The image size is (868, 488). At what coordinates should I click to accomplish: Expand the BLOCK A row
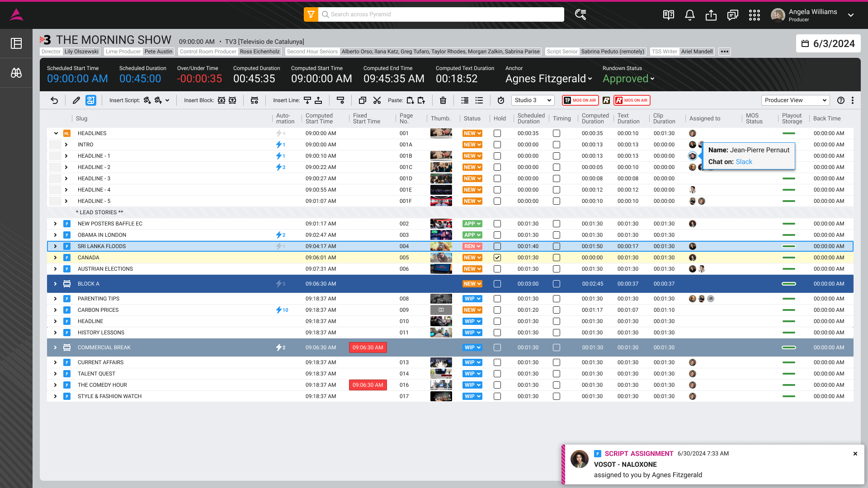tap(55, 284)
